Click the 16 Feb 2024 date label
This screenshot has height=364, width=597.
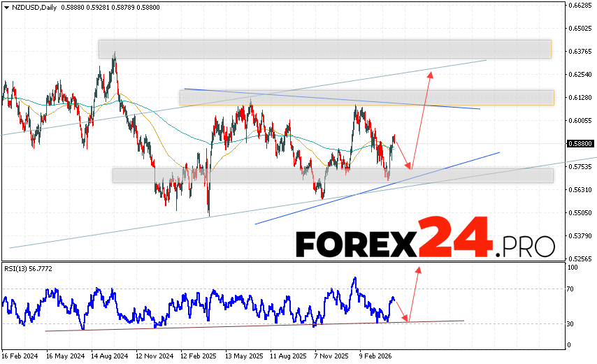(x=22, y=356)
